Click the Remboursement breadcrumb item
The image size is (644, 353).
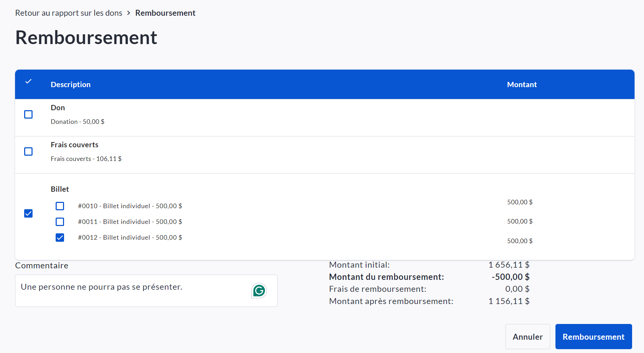165,13
